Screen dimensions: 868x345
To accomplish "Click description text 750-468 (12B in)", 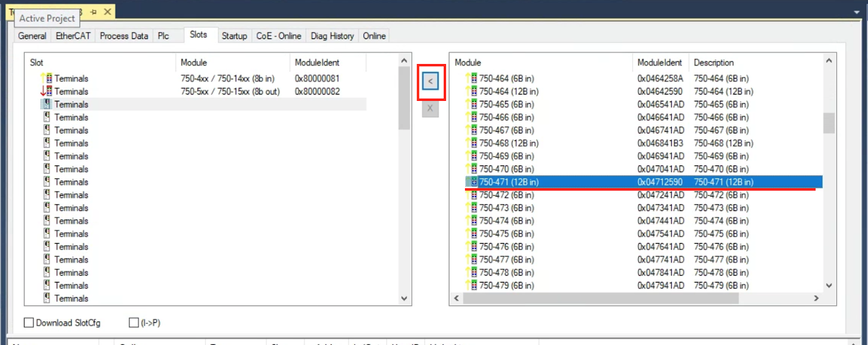I will 724,143.
